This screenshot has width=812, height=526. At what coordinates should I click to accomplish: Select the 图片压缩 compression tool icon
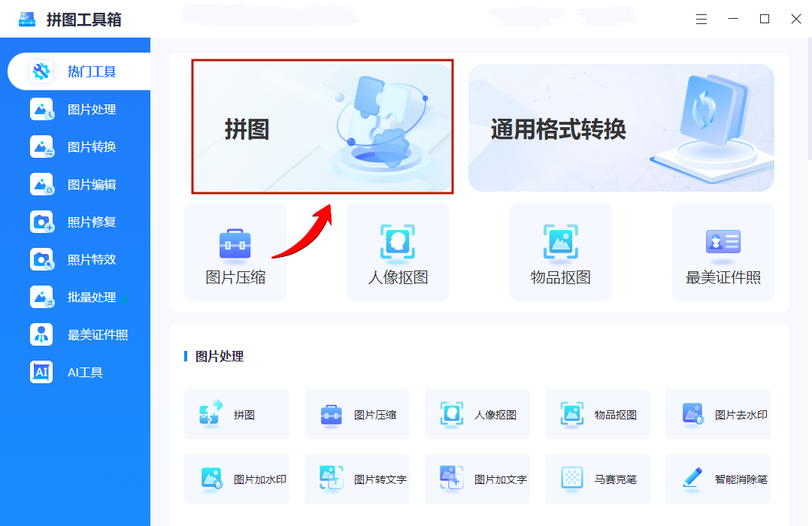(x=235, y=252)
